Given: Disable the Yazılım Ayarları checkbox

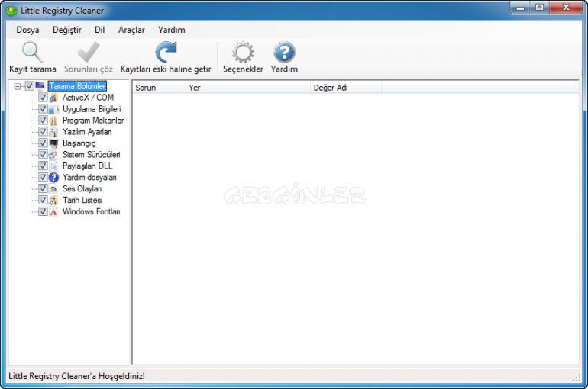Looking at the screenshot, I should (43, 132).
